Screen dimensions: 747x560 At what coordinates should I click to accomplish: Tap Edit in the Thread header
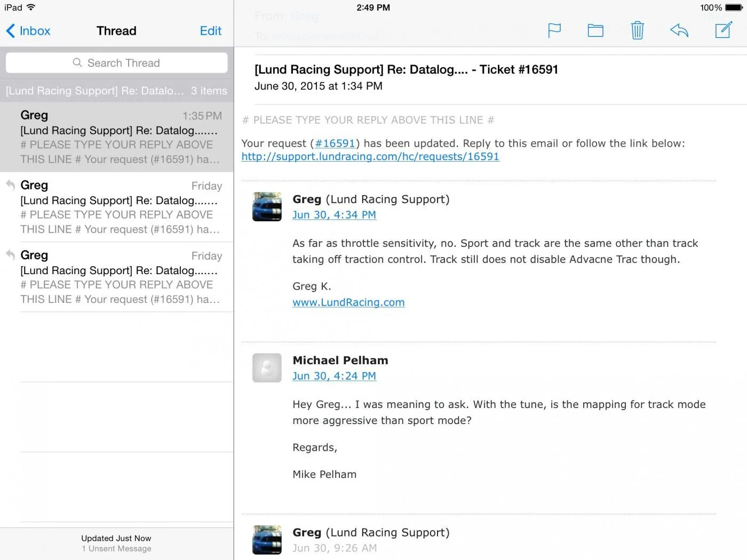pos(211,31)
